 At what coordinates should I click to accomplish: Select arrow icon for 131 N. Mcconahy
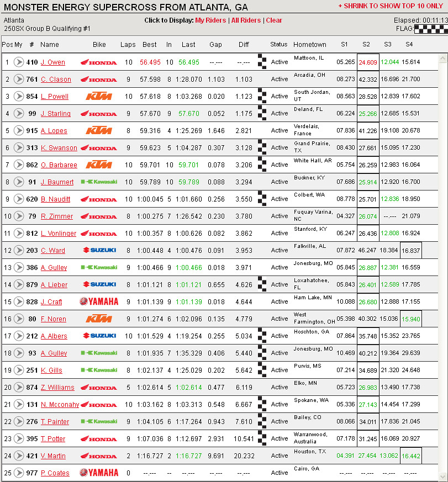click(19, 404)
